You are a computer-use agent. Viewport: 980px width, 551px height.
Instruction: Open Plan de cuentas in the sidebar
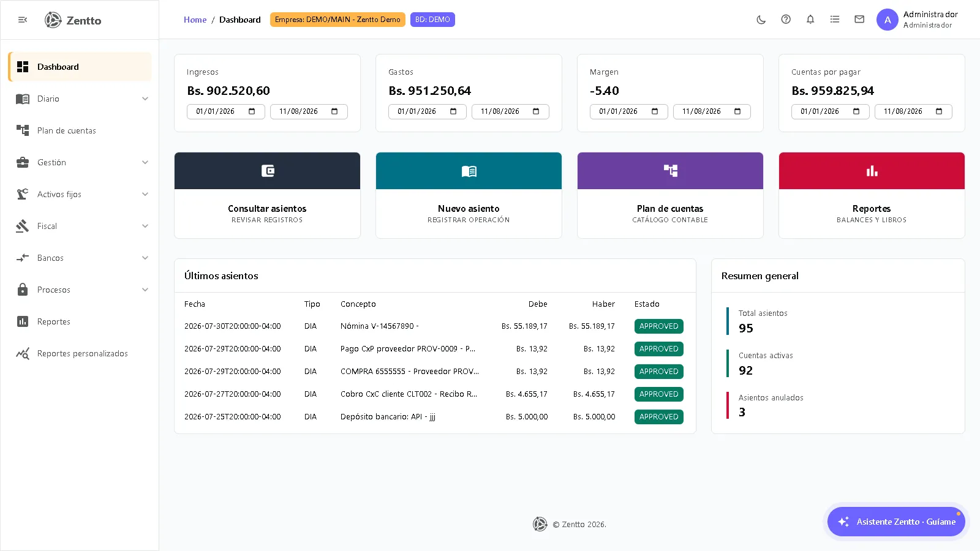click(x=80, y=130)
